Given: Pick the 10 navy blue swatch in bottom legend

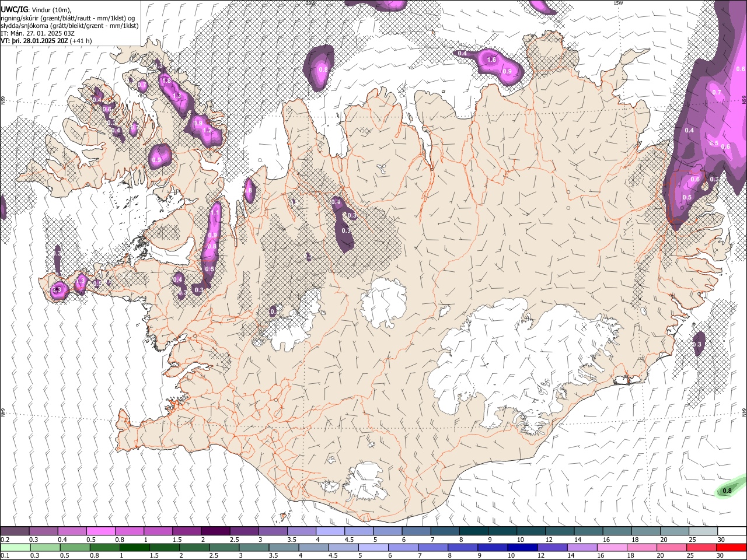Looking at the screenshot, I should pos(522,547).
